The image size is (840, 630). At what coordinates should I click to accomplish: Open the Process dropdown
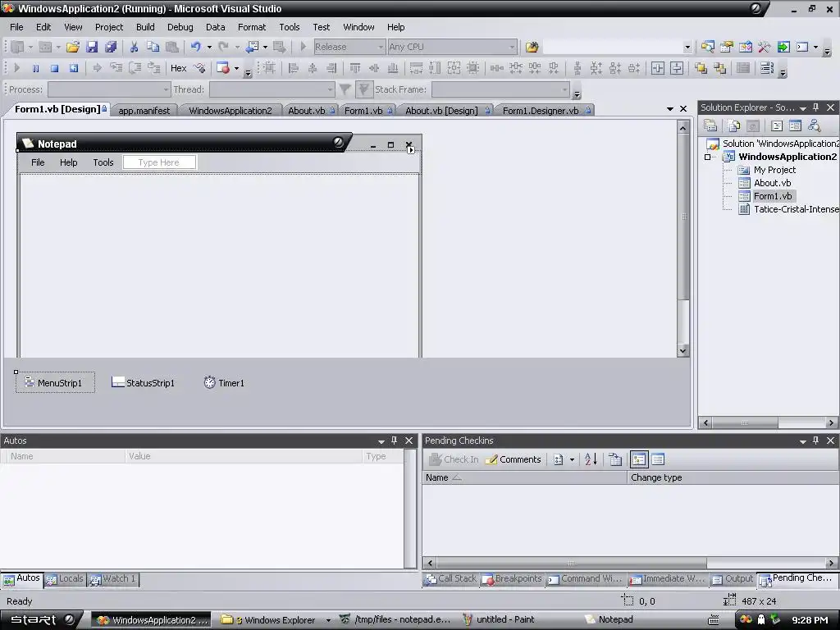[x=166, y=89]
